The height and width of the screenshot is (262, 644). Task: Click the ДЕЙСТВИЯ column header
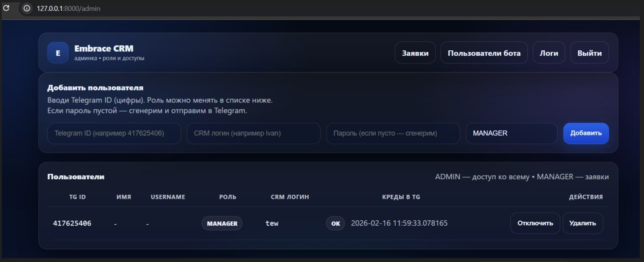[586, 197]
